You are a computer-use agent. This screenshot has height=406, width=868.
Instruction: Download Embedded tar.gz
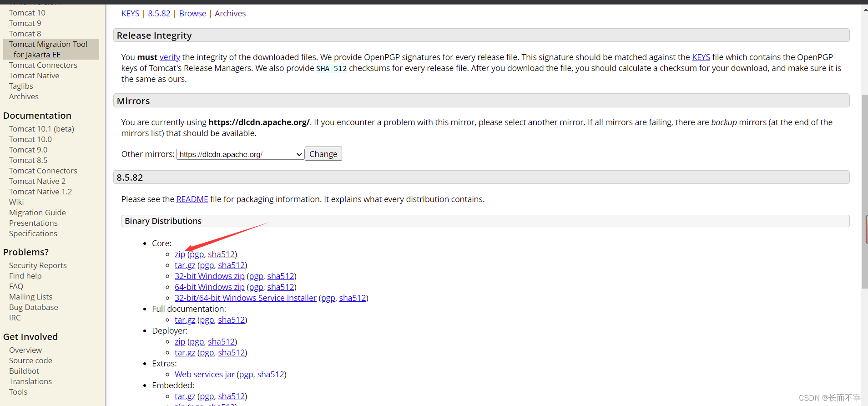(185, 396)
